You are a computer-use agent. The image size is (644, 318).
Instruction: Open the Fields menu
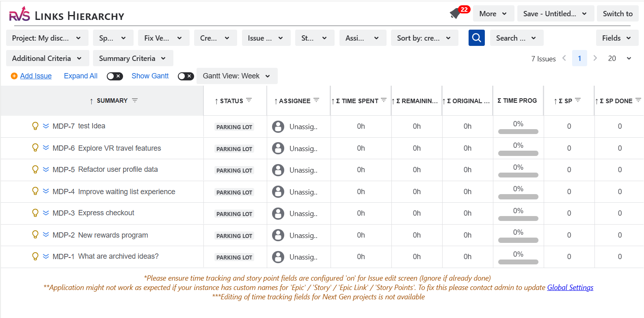click(x=617, y=38)
